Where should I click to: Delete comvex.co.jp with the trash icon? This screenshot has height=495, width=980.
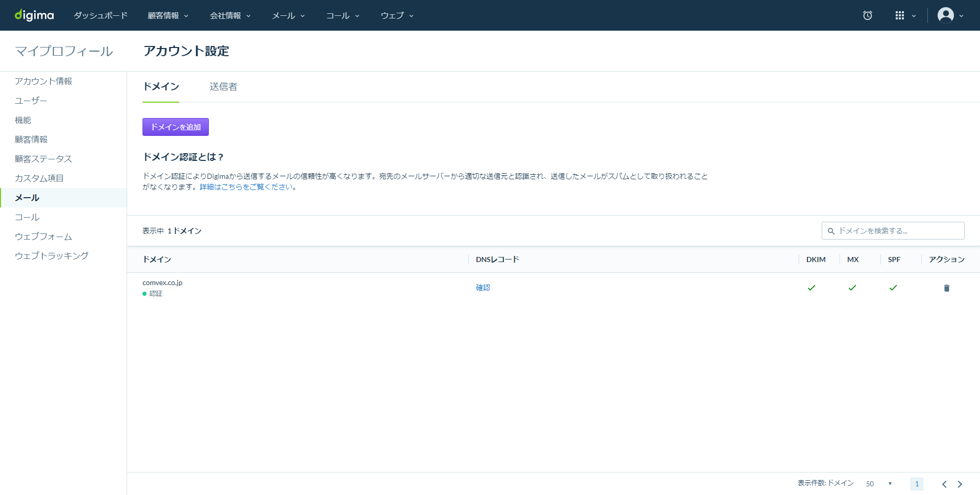(946, 288)
